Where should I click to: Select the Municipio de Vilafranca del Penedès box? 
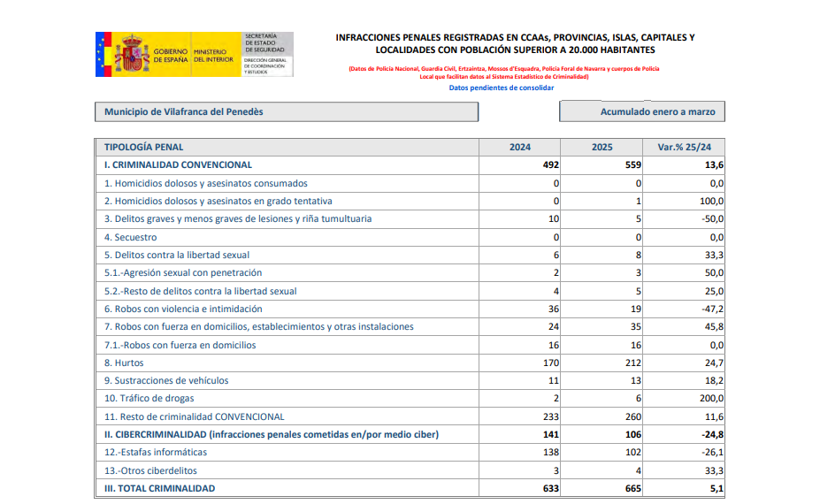(x=286, y=112)
